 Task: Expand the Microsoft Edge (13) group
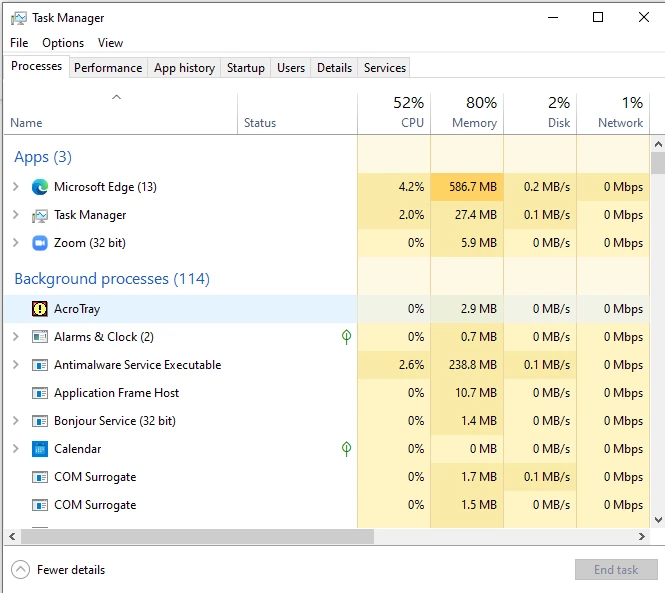16,187
